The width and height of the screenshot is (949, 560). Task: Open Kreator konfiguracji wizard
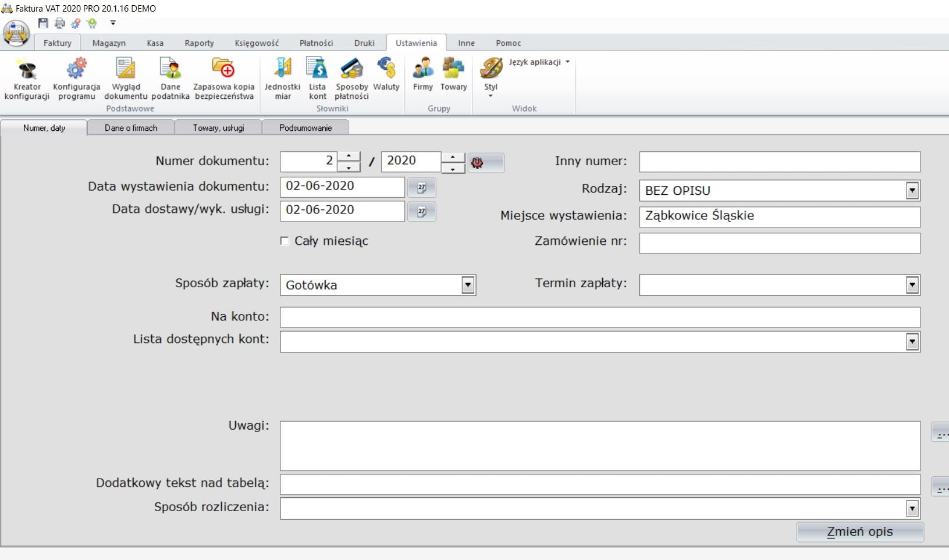[27, 79]
